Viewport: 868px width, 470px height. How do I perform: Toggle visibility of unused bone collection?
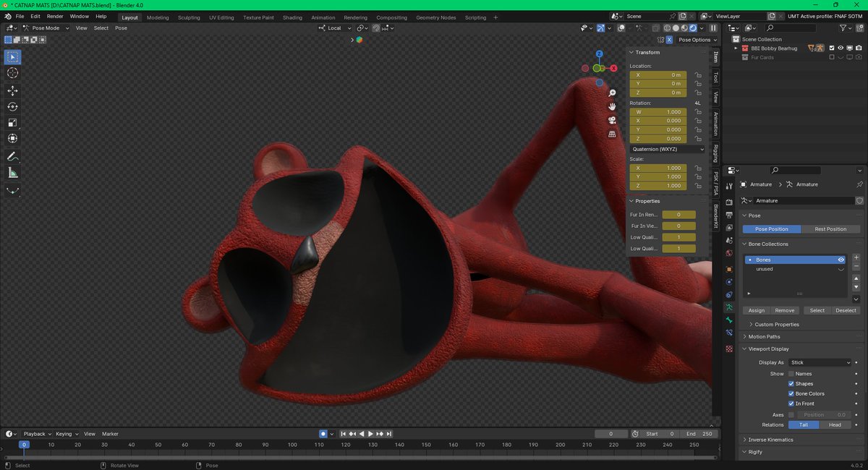(x=841, y=269)
